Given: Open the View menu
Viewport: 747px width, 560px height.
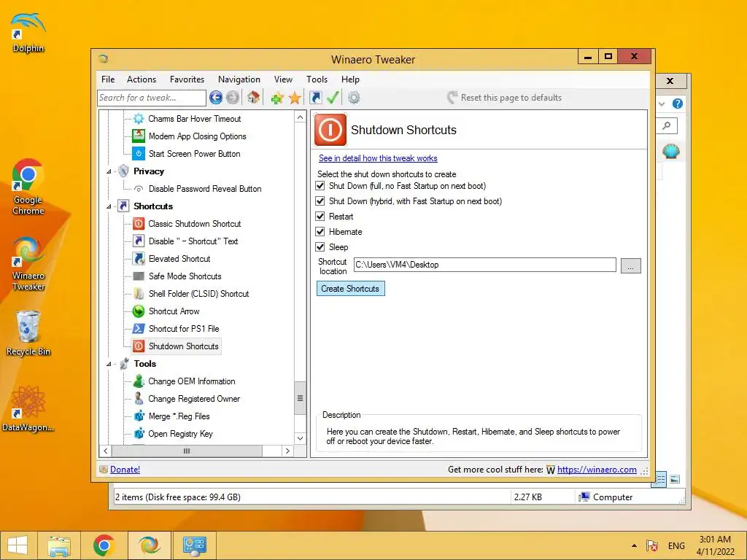Looking at the screenshot, I should (x=283, y=79).
